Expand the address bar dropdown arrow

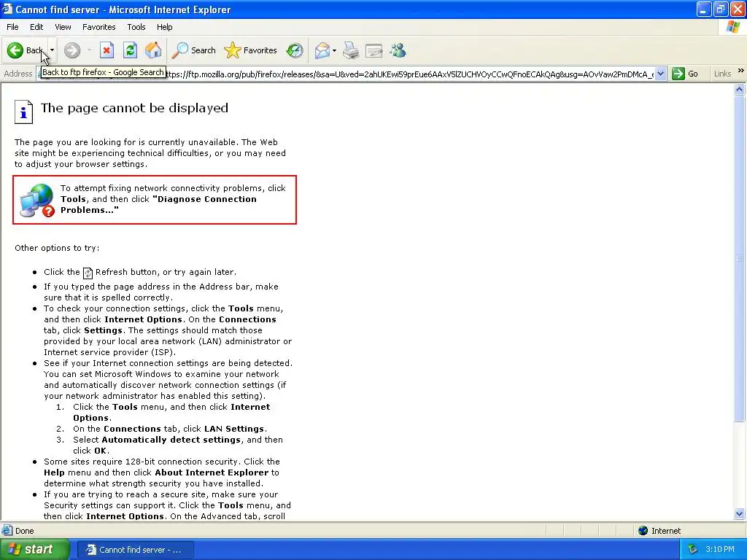660,74
